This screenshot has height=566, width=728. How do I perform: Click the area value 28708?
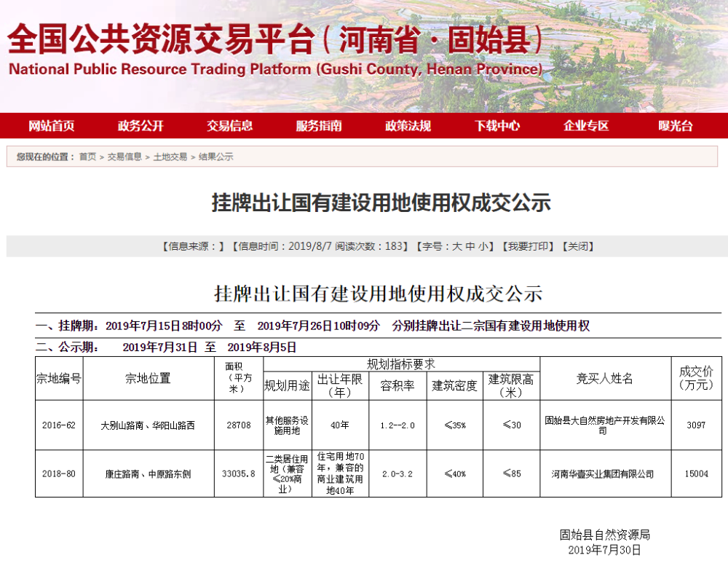(x=239, y=425)
